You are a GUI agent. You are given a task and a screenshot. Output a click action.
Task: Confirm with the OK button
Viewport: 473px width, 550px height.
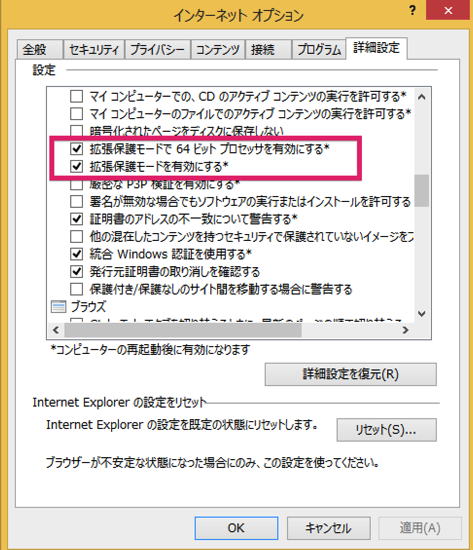(236, 528)
